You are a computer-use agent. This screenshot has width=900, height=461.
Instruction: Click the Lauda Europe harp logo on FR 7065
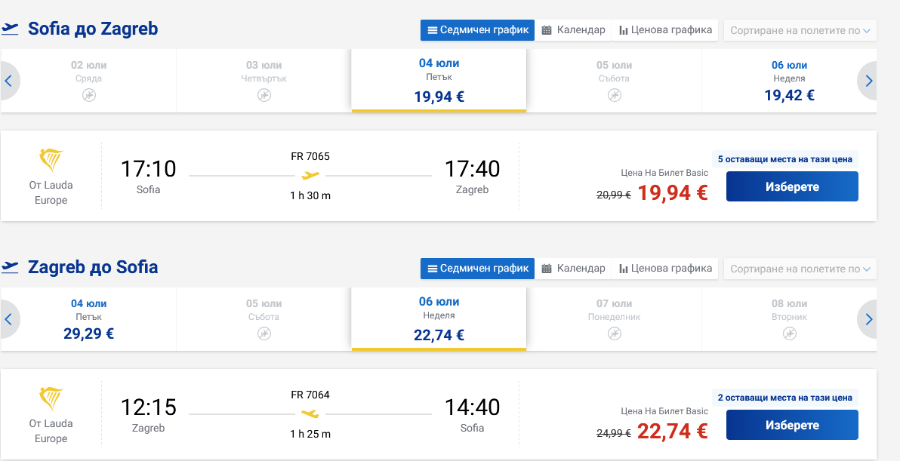51,161
